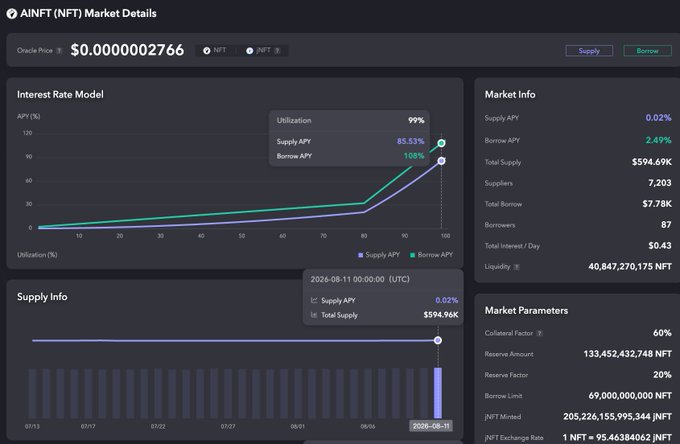Click the Total Borrow $7.78K value
680x444 pixels.
[657, 204]
